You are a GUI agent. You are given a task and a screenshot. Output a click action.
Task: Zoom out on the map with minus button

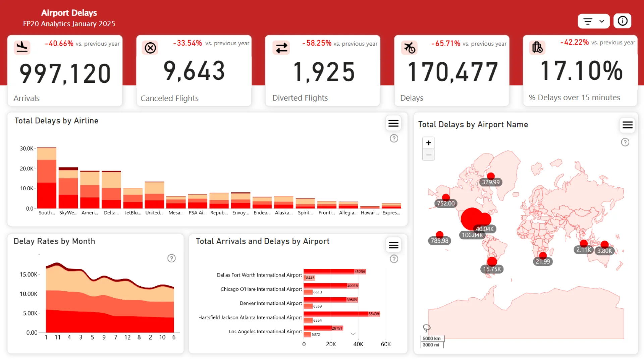point(428,155)
